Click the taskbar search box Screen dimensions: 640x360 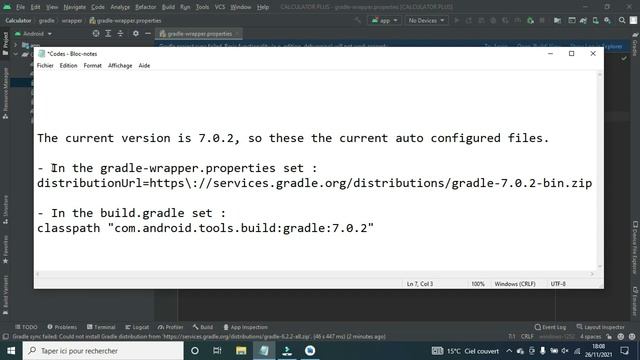click(x=103, y=351)
